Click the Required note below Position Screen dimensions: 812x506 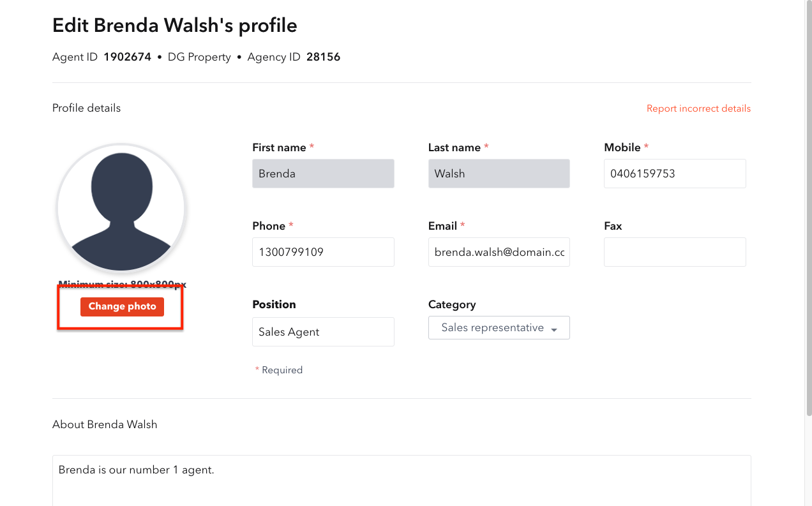[279, 370]
